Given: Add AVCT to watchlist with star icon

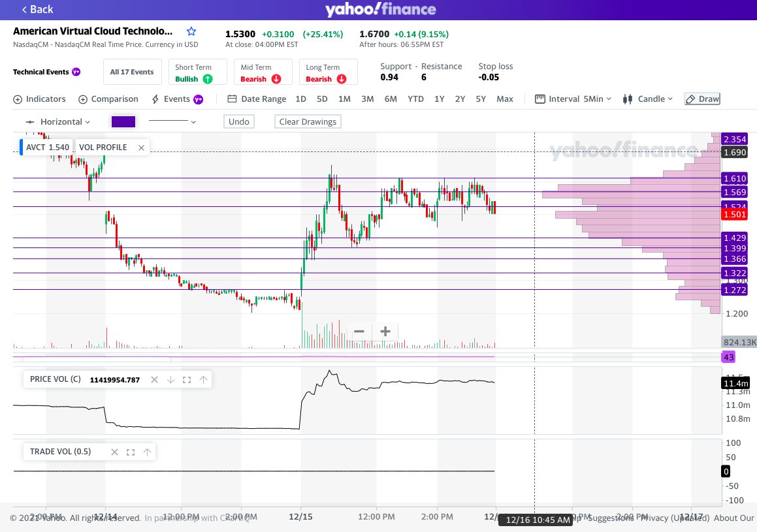Looking at the screenshot, I should pyautogui.click(x=191, y=31).
